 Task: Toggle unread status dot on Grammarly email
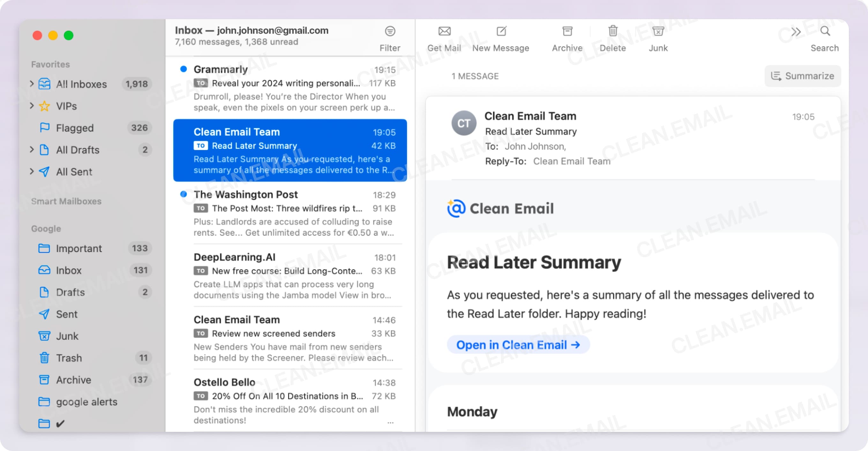pyautogui.click(x=183, y=69)
